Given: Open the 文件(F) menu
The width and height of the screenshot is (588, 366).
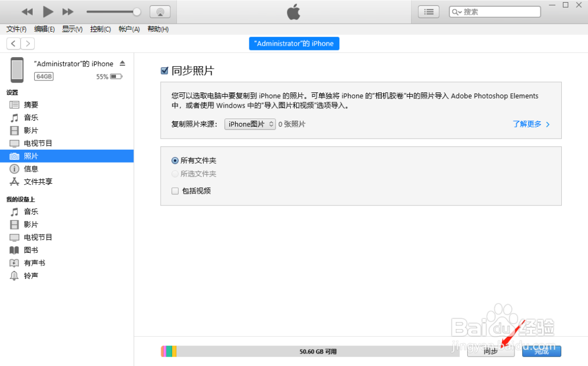Looking at the screenshot, I should [16, 29].
